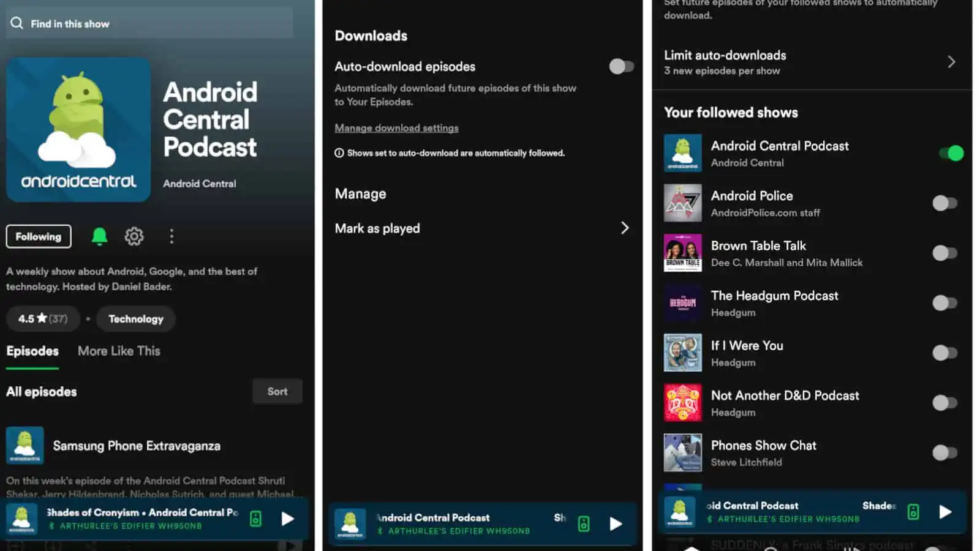This screenshot has width=980, height=551.
Task: Open show settings gear icon
Action: click(134, 236)
